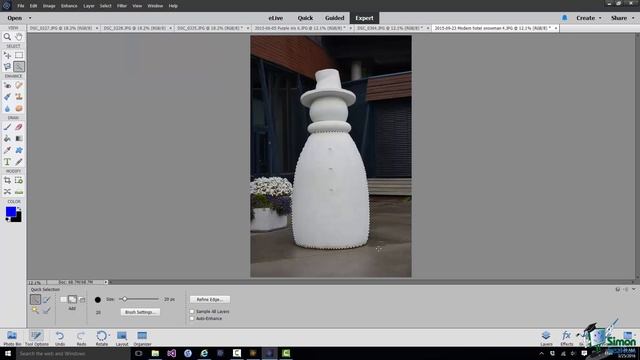Screen dimensions: 640x360
Task: Select the Recompose tool
Action: pos(19,180)
